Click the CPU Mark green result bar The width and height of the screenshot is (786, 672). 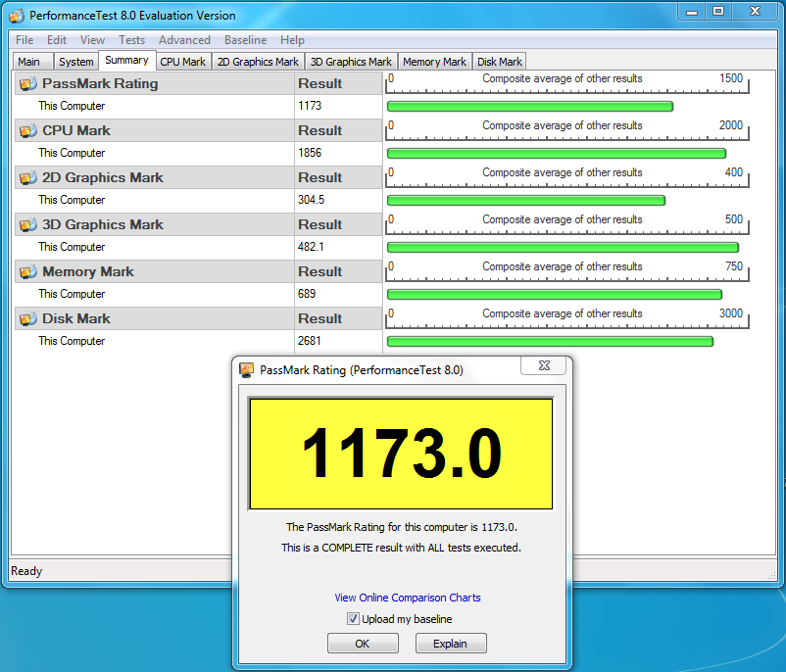[x=557, y=154]
